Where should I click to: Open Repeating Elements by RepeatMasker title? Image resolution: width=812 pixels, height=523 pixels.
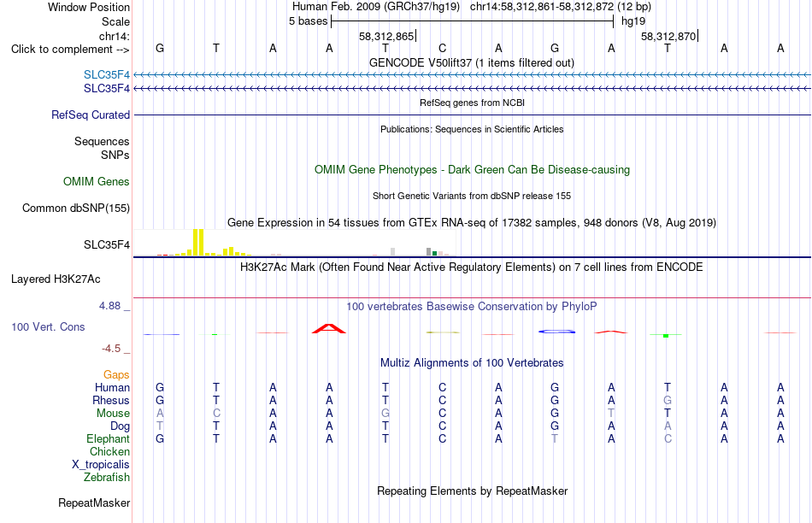coord(472,491)
